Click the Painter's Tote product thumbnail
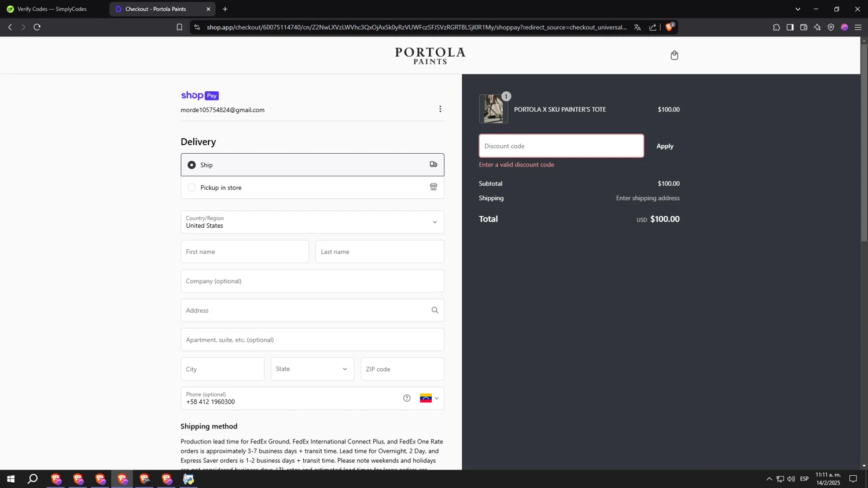The image size is (868, 488). tap(494, 109)
